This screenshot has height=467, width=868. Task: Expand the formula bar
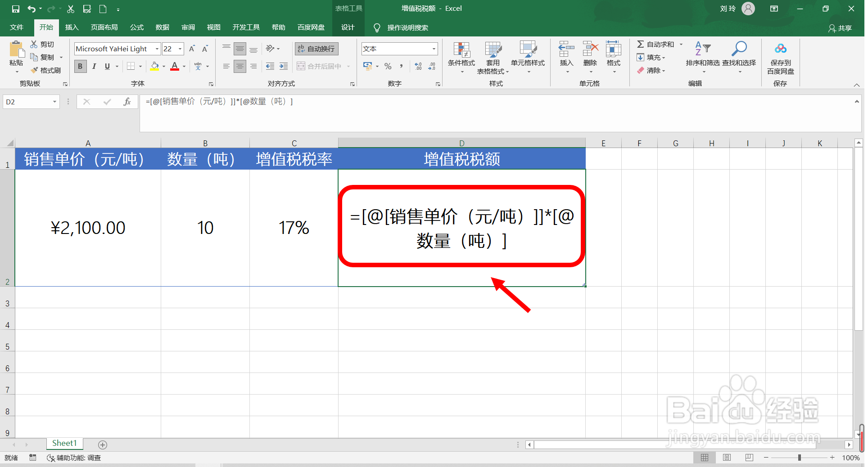857,102
